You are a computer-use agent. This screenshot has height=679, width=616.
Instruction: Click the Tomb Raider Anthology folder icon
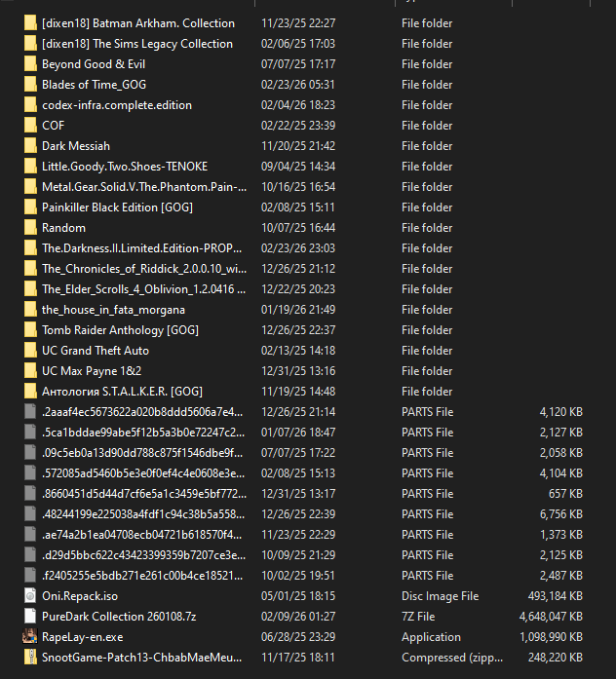point(30,330)
